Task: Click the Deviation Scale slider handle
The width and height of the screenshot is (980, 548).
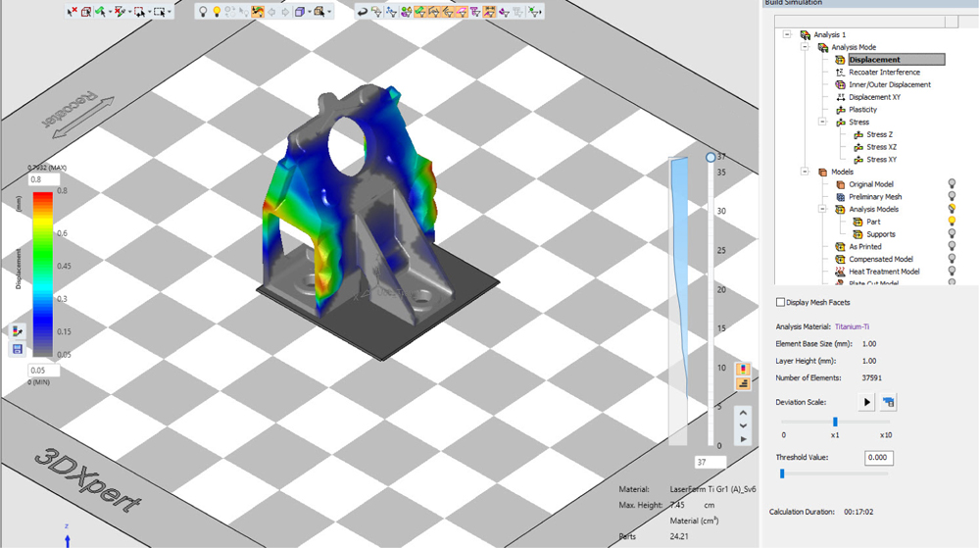Action: 835,422
